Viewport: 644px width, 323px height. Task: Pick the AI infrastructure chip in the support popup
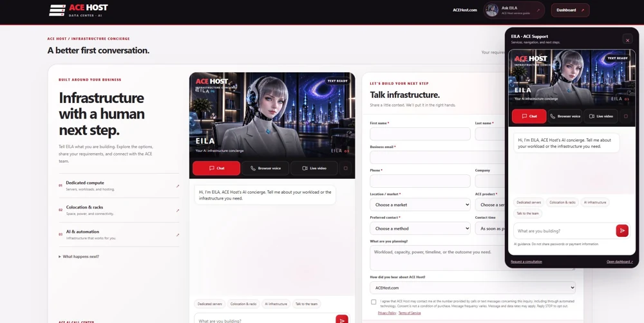tap(594, 202)
